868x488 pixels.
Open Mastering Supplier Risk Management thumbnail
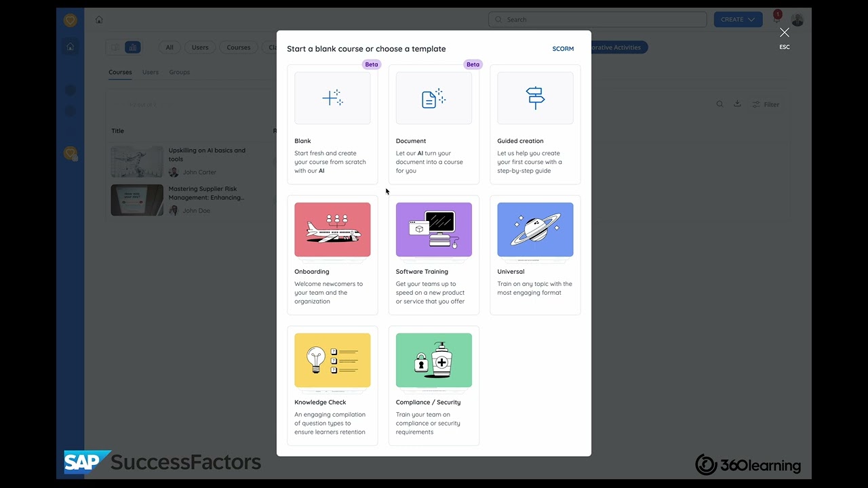(x=138, y=200)
